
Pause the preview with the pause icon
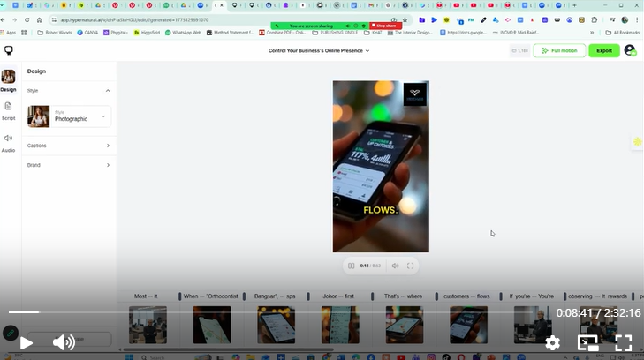[x=352, y=266]
